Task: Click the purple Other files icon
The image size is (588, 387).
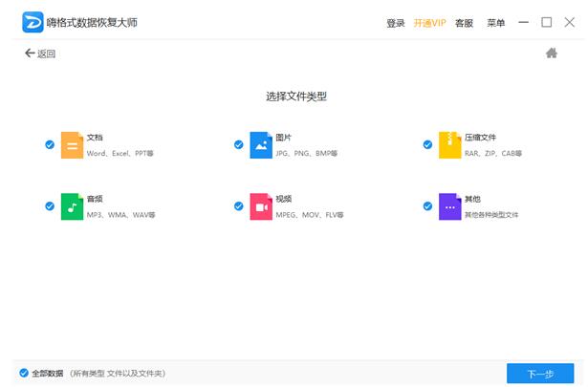Action: click(450, 206)
